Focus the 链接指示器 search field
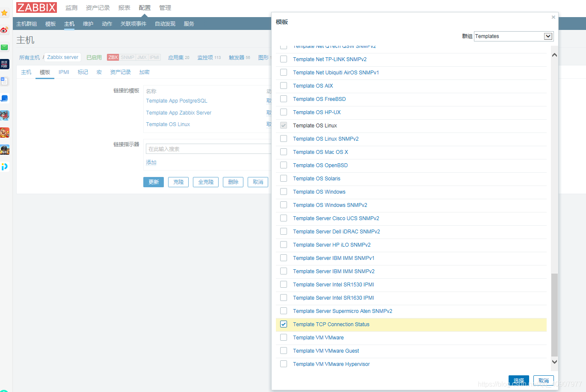The height and width of the screenshot is (392, 586). pos(208,149)
